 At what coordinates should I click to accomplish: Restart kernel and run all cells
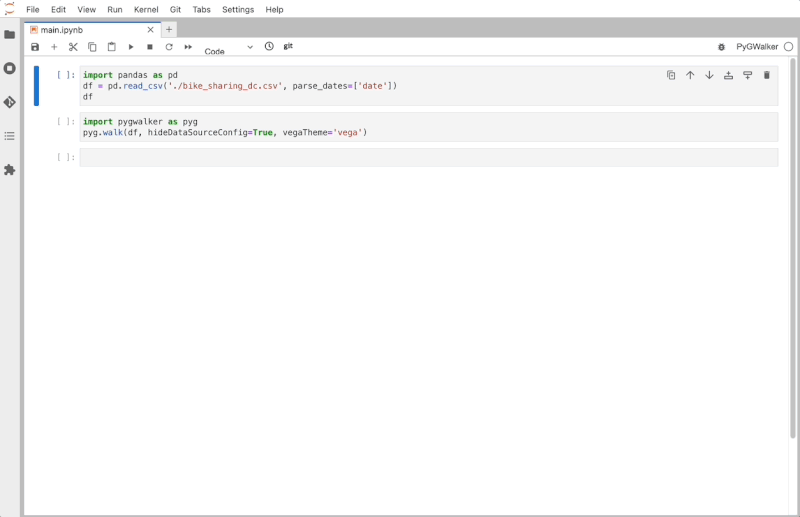click(x=188, y=47)
